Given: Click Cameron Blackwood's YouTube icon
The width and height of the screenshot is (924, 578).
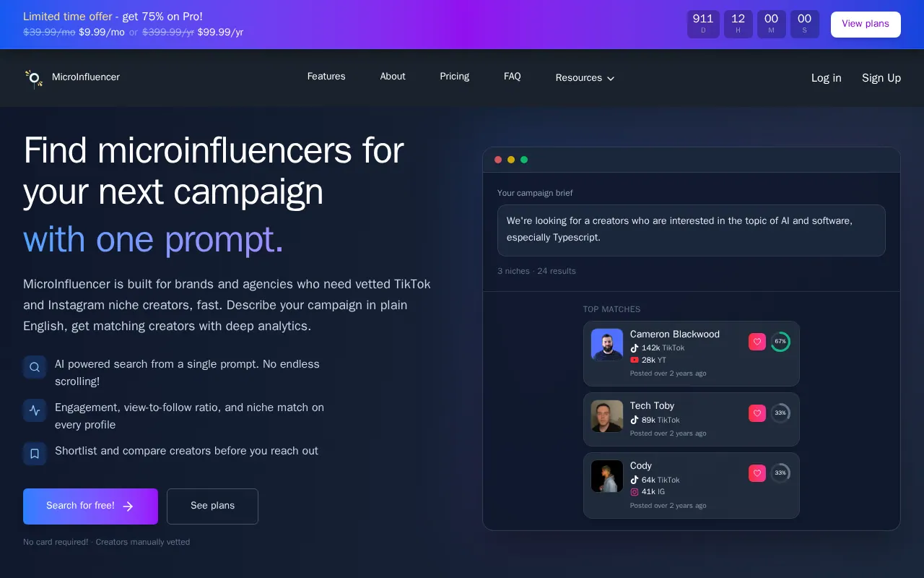Looking at the screenshot, I should [x=635, y=360].
